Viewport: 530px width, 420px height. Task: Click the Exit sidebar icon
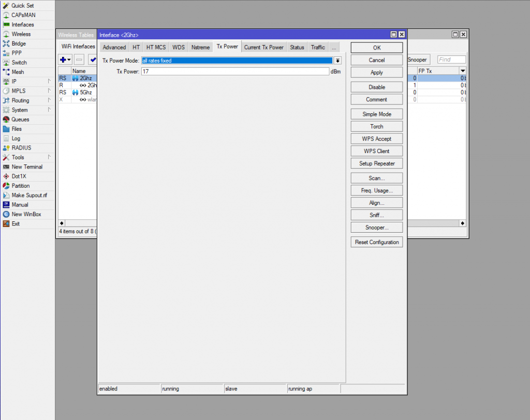coord(6,223)
